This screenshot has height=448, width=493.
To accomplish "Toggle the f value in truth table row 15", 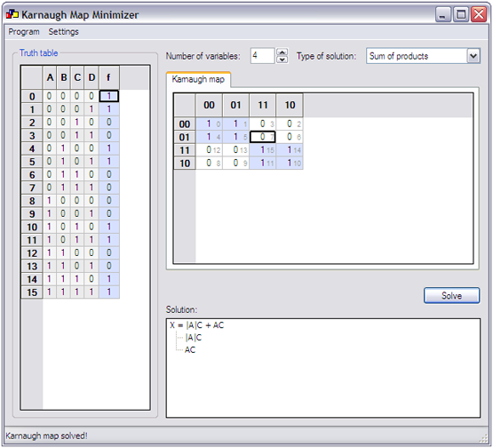I will point(108,292).
